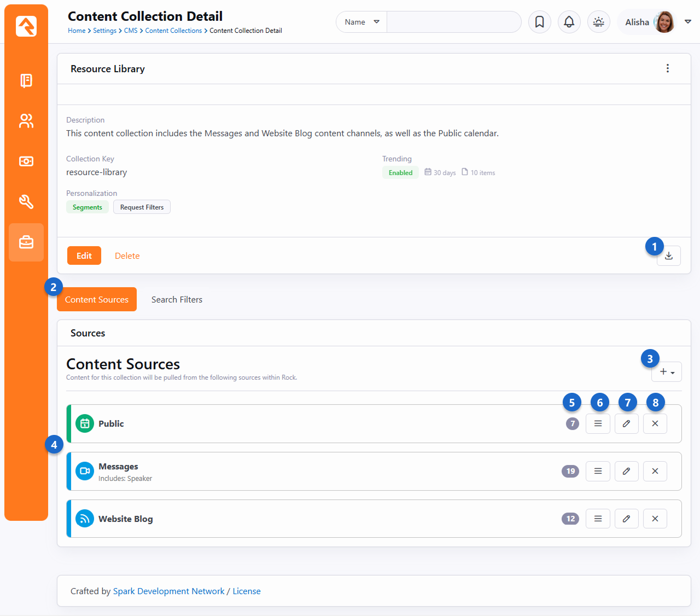Go to Home in the breadcrumb
The width and height of the screenshot is (700, 616).
[x=77, y=31]
